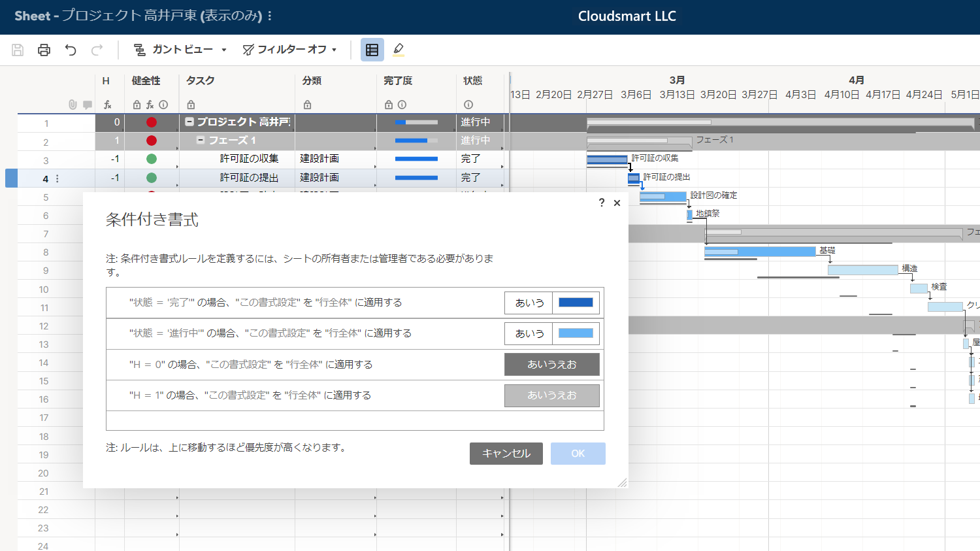The image size is (980, 551).
Task: Select the Undo icon
Action: 71,49
